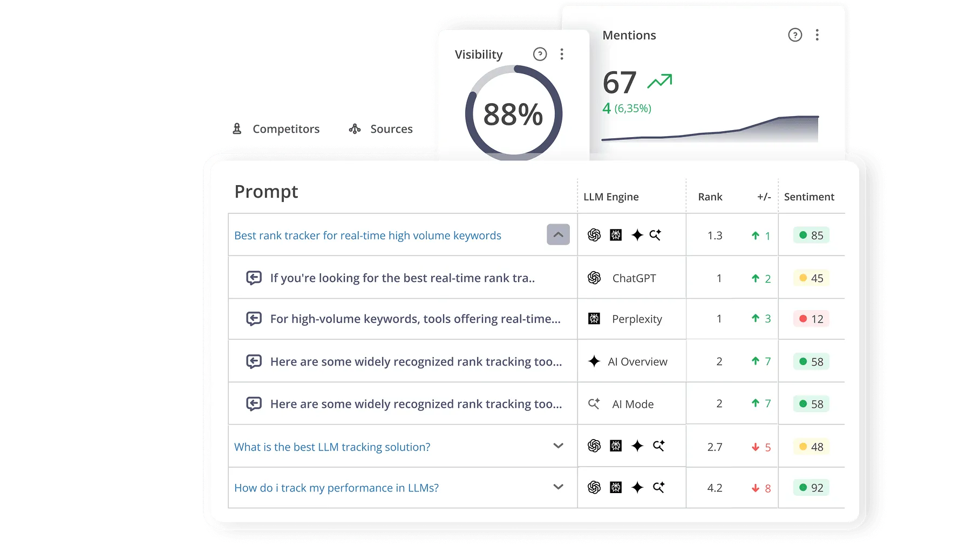Click the response icon in the AI Overview row

[254, 361]
